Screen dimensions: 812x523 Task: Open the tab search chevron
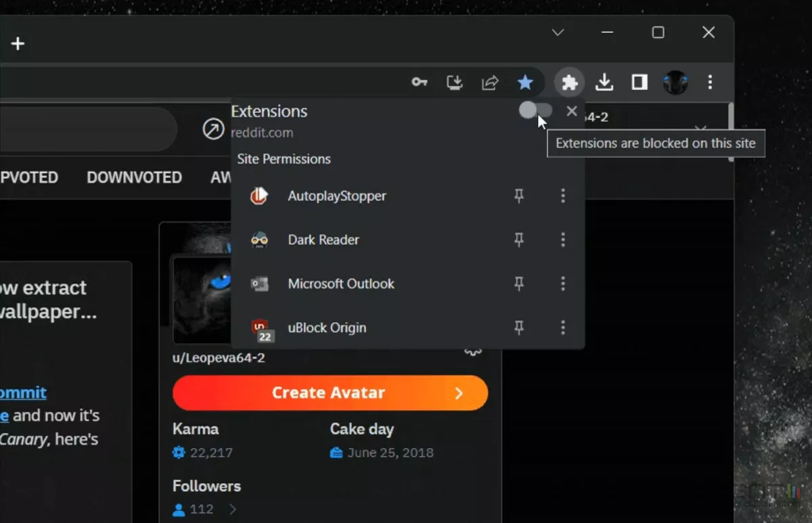click(558, 32)
